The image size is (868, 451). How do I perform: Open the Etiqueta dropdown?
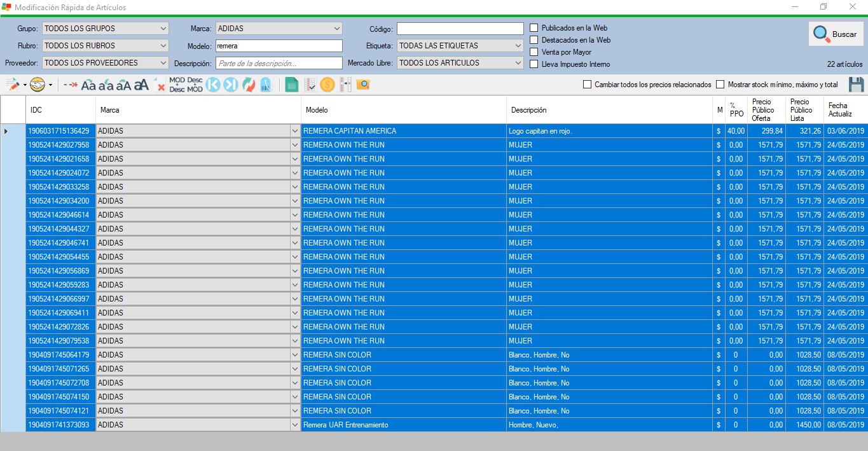point(460,46)
